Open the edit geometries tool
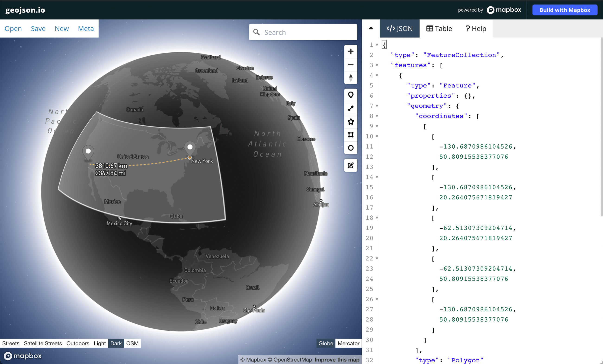 [351, 165]
